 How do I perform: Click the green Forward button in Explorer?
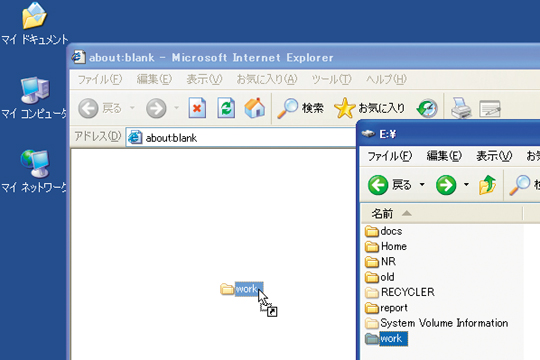click(446, 185)
